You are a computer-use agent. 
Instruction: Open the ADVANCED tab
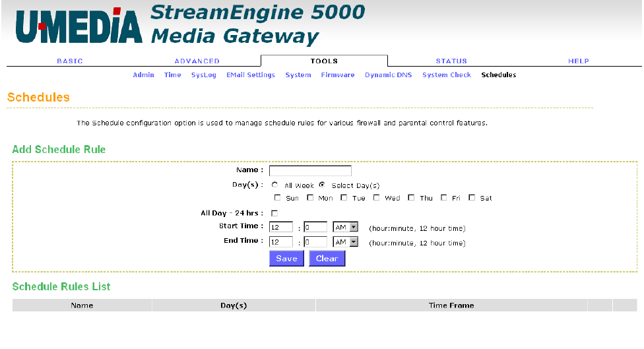(x=197, y=61)
